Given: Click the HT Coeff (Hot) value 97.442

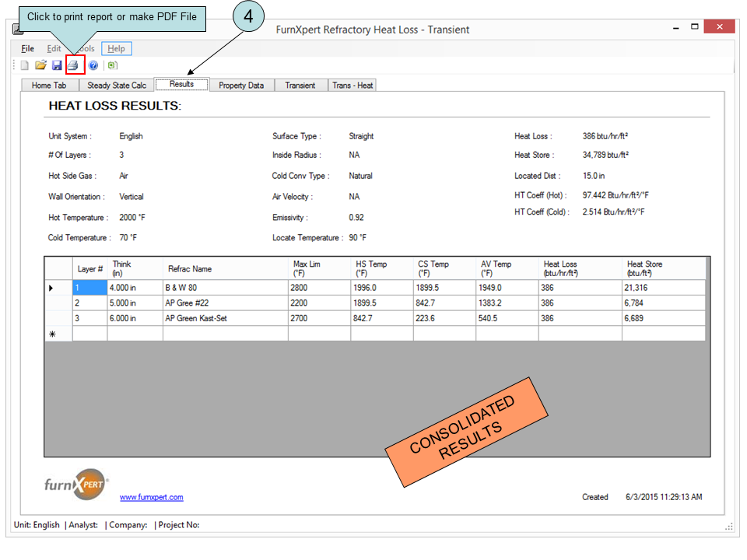Looking at the screenshot, I should click(x=615, y=195).
